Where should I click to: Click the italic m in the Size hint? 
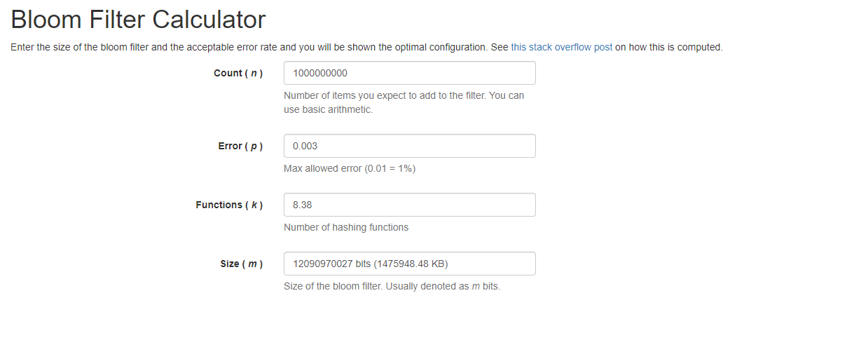point(476,286)
